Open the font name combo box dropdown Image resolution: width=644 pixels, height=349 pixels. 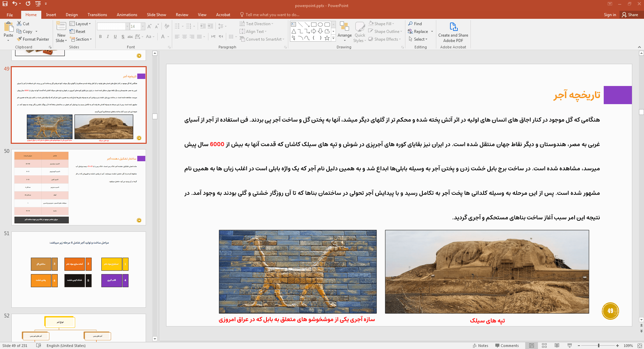coord(127,27)
